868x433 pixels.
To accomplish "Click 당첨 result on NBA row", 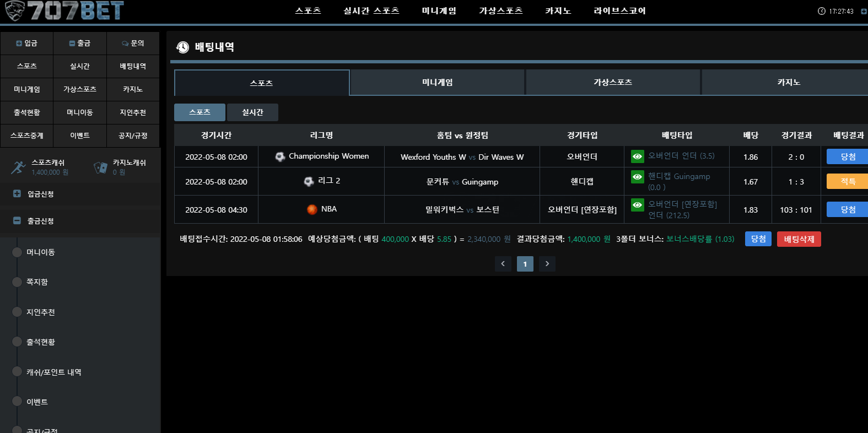I will point(848,209).
